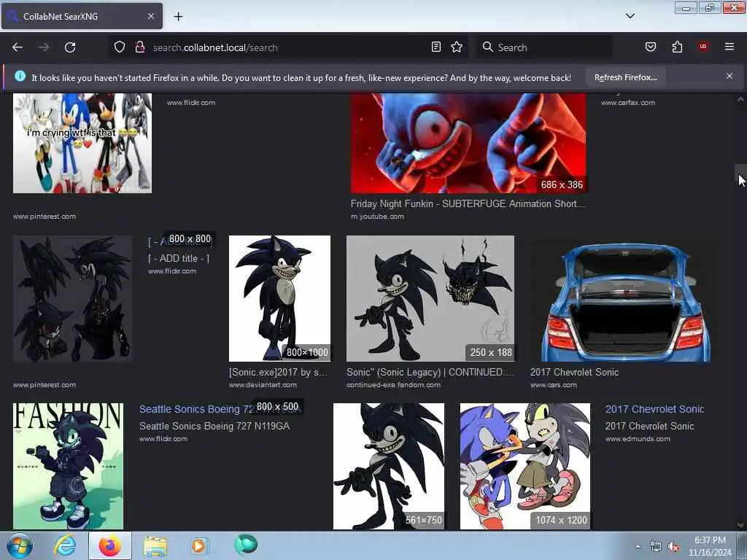The width and height of the screenshot is (747, 560).
Task: Open the Save to Pocket icon
Action: (650, 47)
